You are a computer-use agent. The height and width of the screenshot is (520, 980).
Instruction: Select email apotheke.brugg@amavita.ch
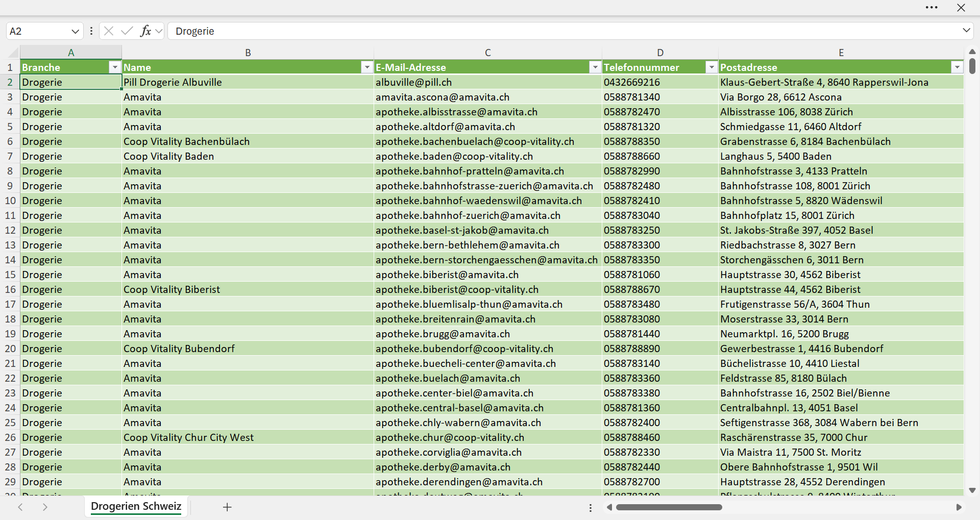(x=488, y=334)
